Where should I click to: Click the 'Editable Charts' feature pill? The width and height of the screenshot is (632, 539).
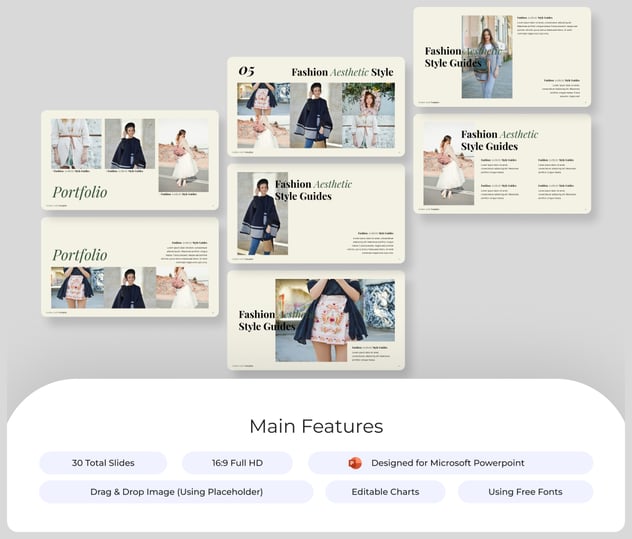[385, 492]
